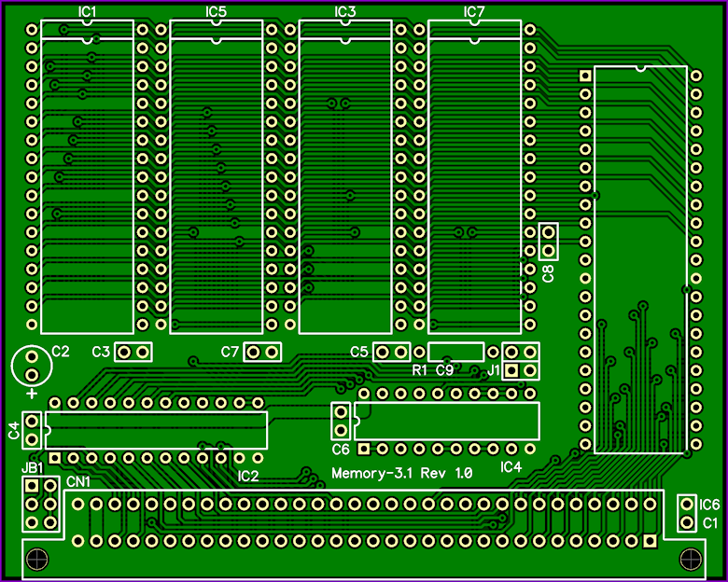Click the bottom-left mounting hole
728x582 pixels.
coord(37,559)
